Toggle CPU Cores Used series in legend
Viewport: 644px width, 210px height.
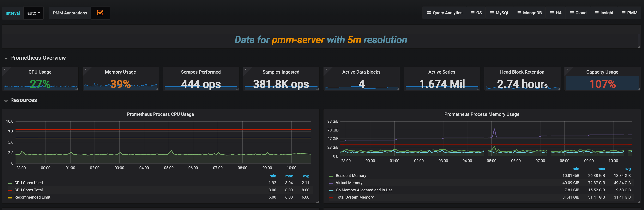click(29, 183)
